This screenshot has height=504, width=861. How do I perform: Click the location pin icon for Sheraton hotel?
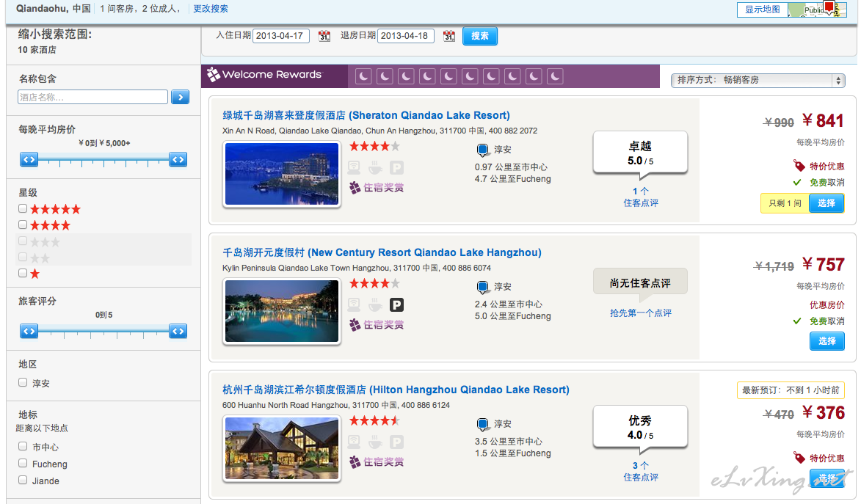click(482, 150)
